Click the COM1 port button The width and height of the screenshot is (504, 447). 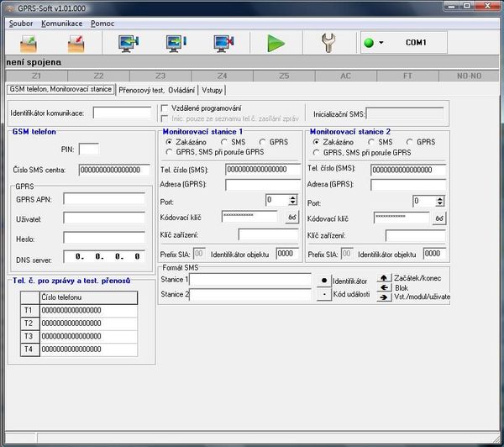tap(416, 42)
